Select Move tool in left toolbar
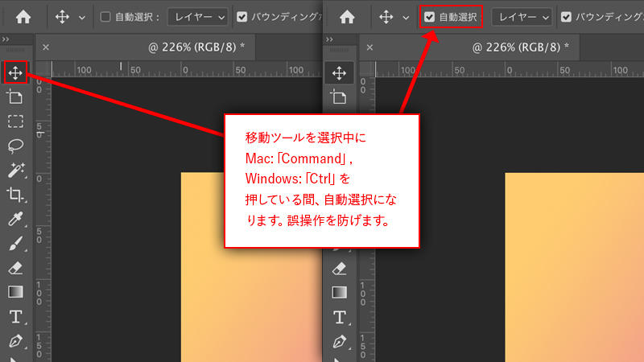 [15, 72]
